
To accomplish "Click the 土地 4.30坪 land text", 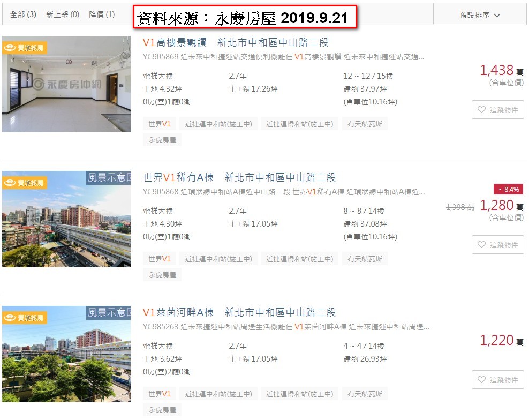I will tap(162, 224).
